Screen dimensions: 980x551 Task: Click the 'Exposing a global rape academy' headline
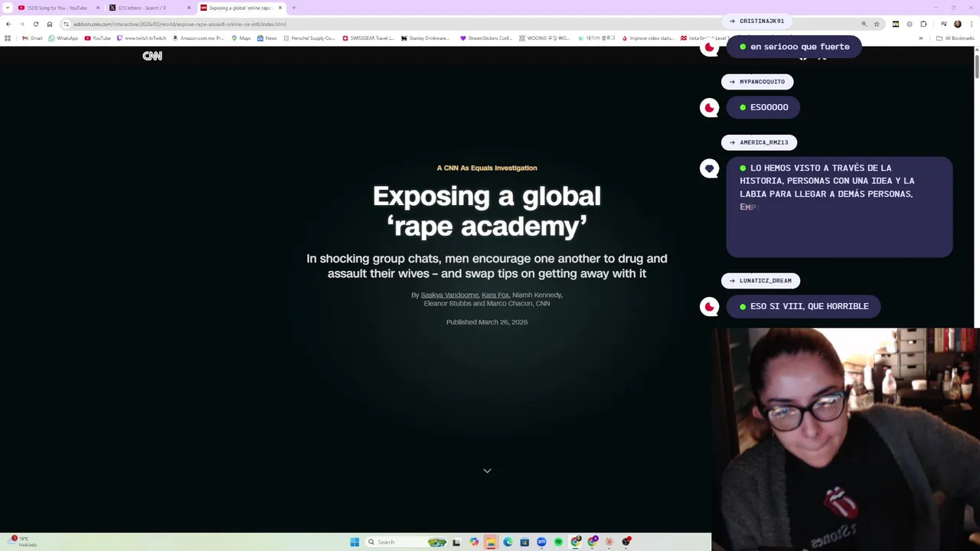pyautogui.click(x=487, y=210)
